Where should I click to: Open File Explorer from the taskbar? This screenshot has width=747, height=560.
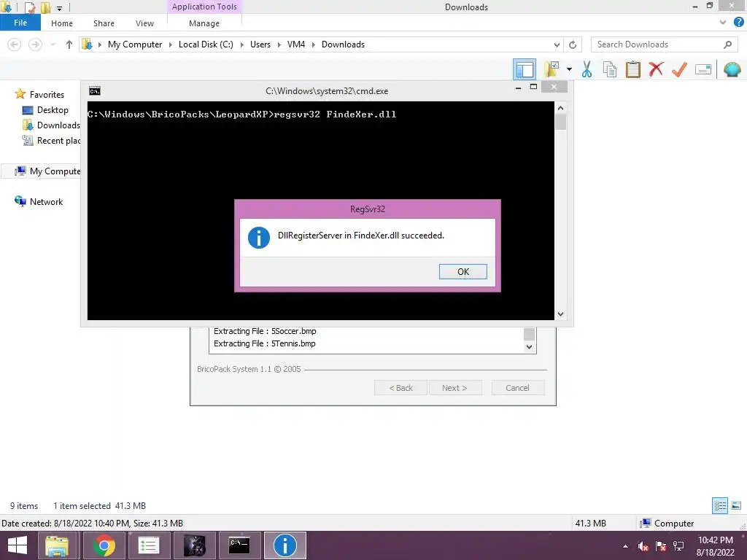tap(57, 545)
